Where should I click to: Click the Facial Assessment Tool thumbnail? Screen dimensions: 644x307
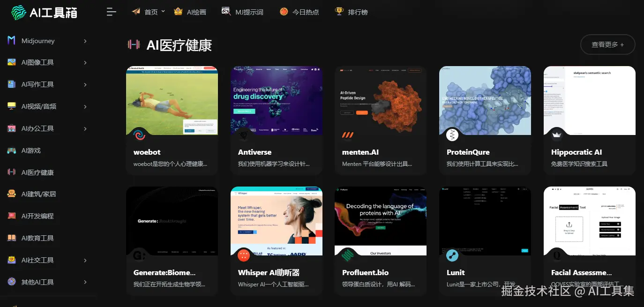point(590,221)
